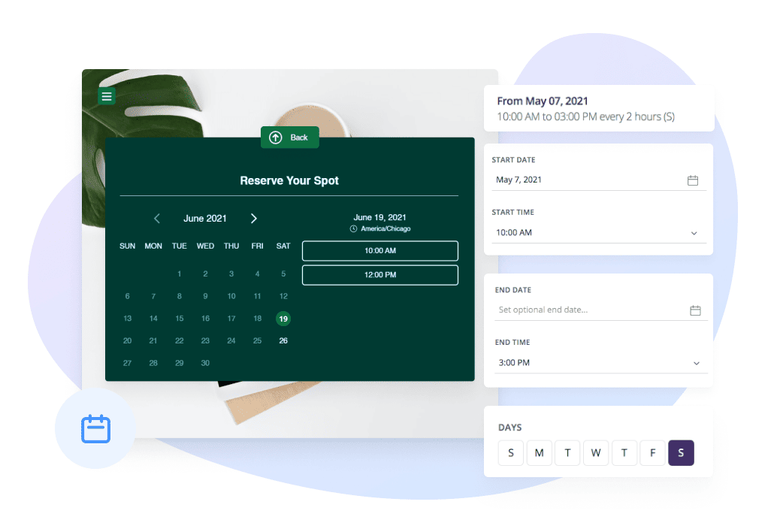The width and height of the screenshot is (780, 532).
Task: Click the Start Date field showing May 7, 2021
Action: [x=586, y=180]
